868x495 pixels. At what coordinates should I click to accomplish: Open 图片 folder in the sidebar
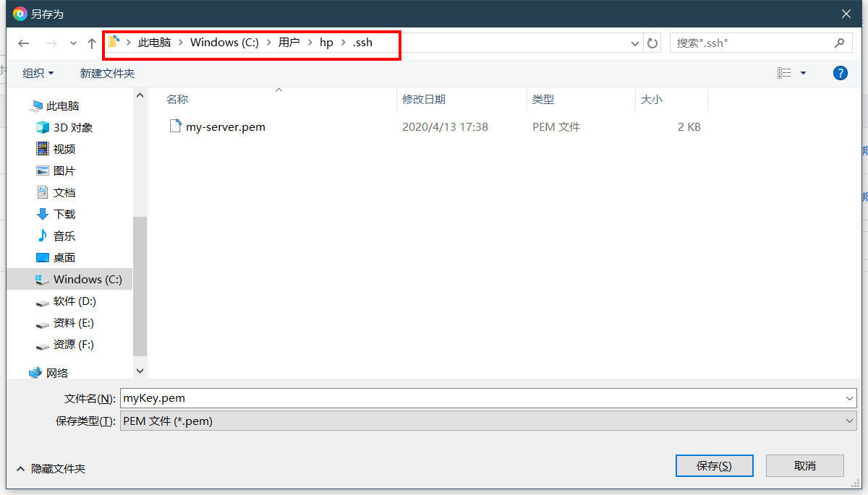point(64,171)
